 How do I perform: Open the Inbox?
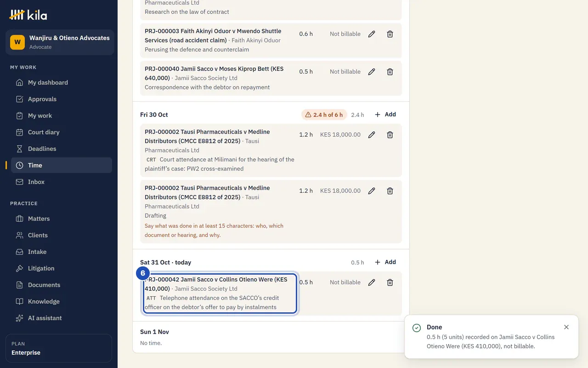click(x=62, y=182)
